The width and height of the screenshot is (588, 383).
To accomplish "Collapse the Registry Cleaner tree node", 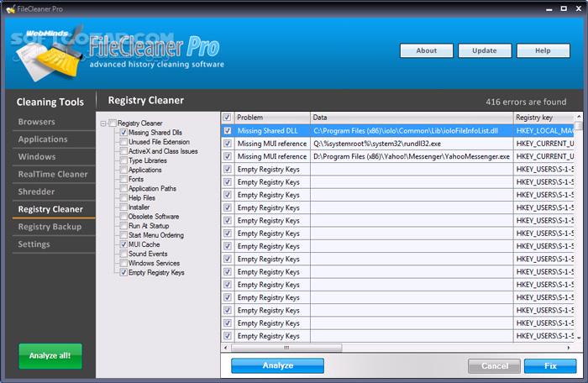I will 103,123.
